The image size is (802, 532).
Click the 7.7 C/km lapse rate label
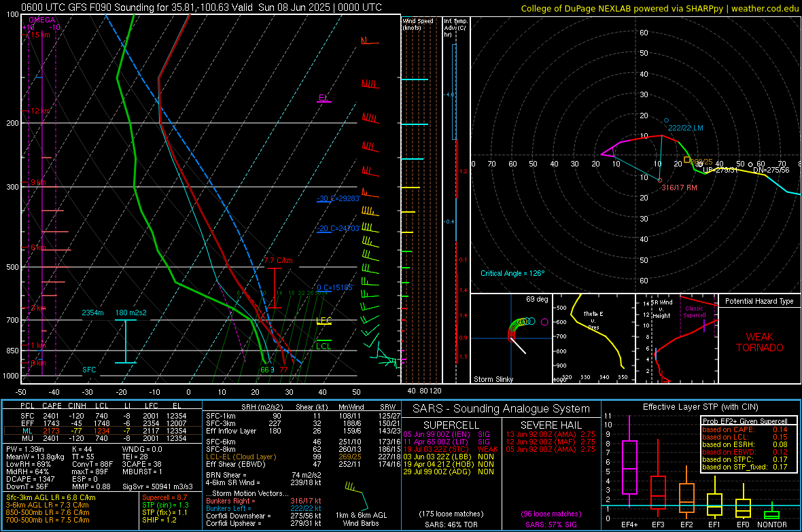click(x=278, y=260)
